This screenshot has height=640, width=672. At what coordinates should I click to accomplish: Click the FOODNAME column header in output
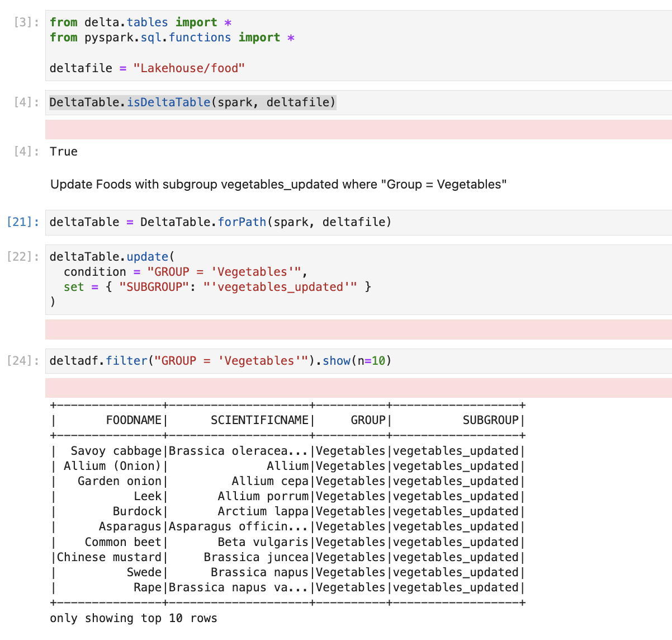pos(134,420)
